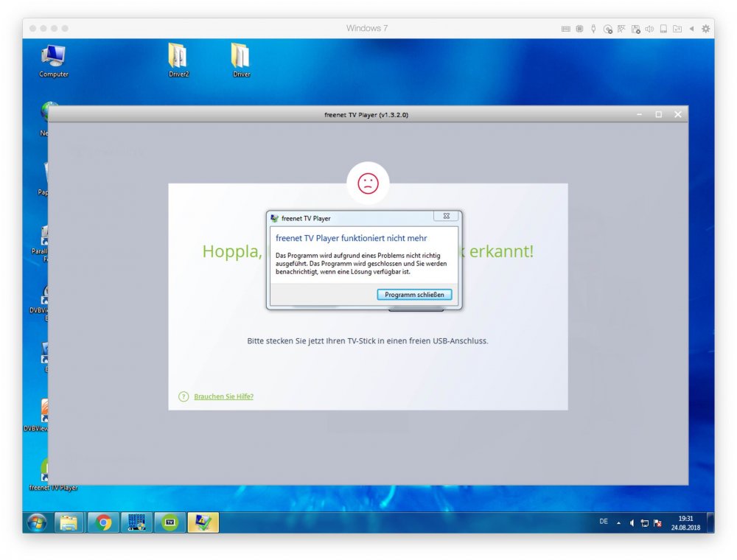
Task: Click the Parallels floppy disk icon
Action: [x=635, y=29]
